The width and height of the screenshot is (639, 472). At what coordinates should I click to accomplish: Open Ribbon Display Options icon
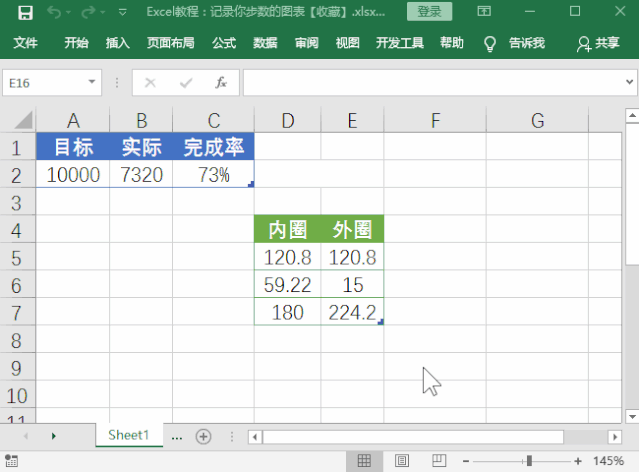[x=484, y=11]
